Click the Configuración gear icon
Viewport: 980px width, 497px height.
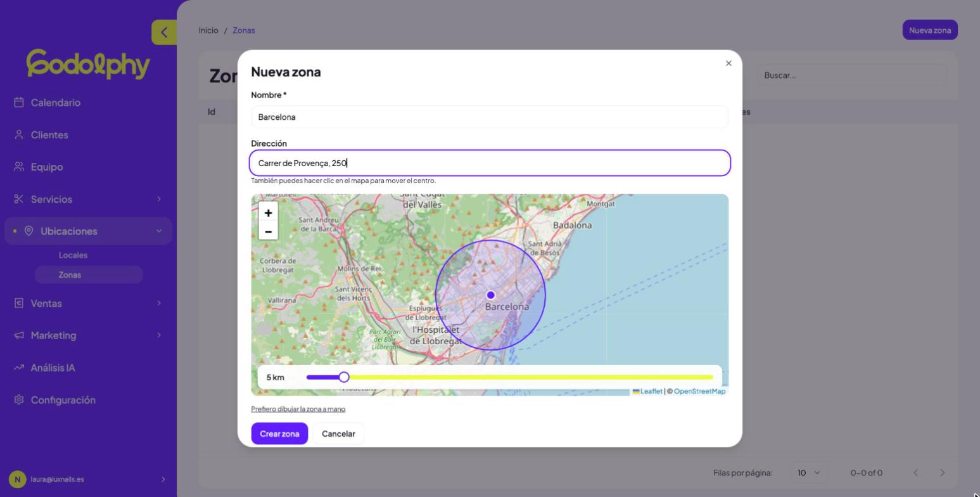[x=19, y=399]
